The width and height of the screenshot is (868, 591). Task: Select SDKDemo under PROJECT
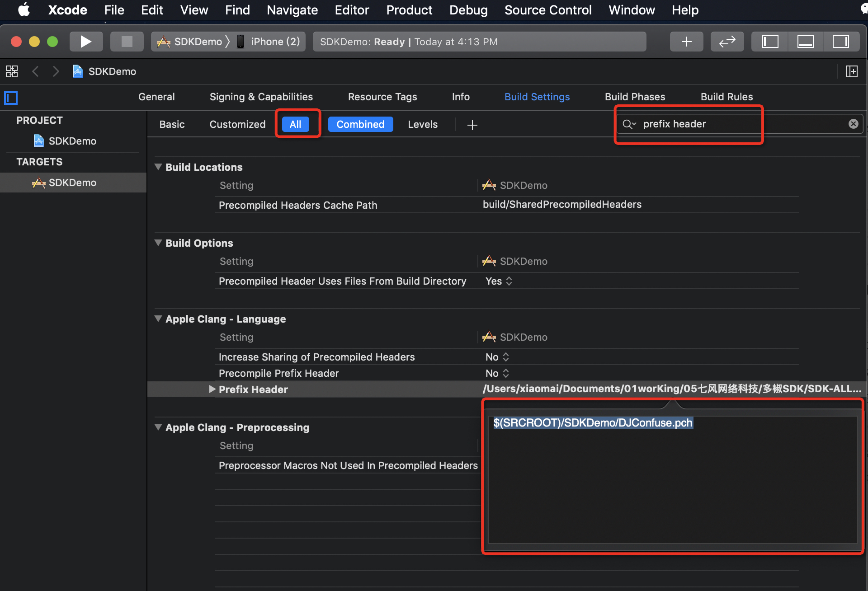[x=72, y=141]
